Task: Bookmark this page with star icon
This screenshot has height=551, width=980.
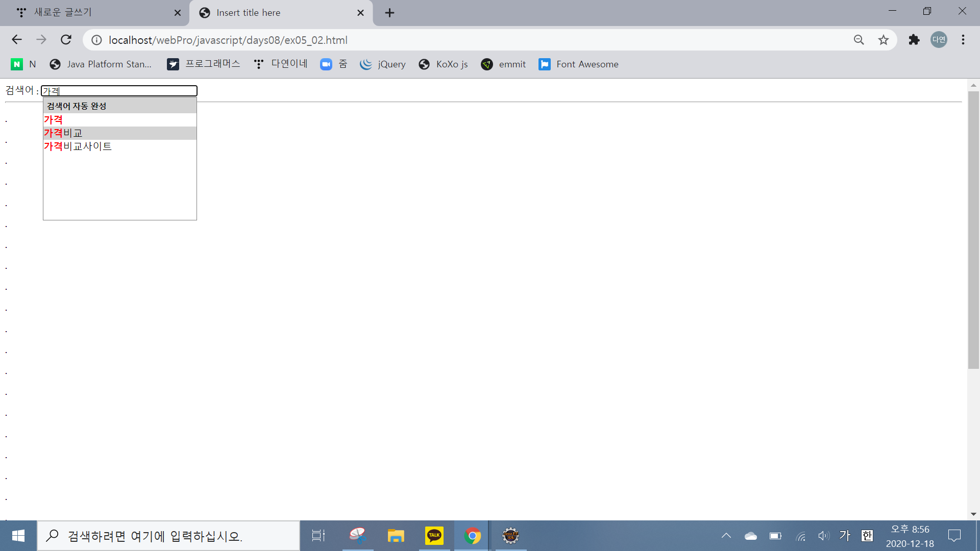Action: click(x=884, y=40)
